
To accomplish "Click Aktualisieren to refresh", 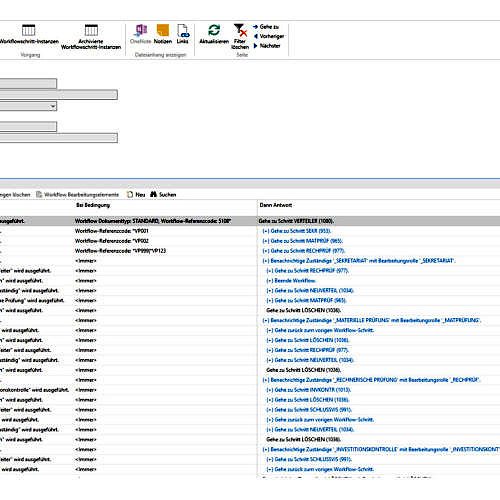I will click(214, 34).
